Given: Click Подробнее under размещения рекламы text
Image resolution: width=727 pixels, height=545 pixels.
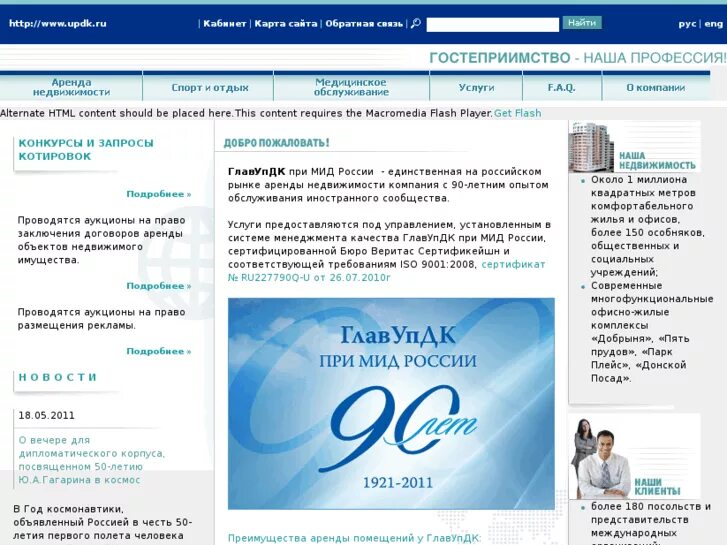Looking at the screenshot, I should (x=159, y=351).
